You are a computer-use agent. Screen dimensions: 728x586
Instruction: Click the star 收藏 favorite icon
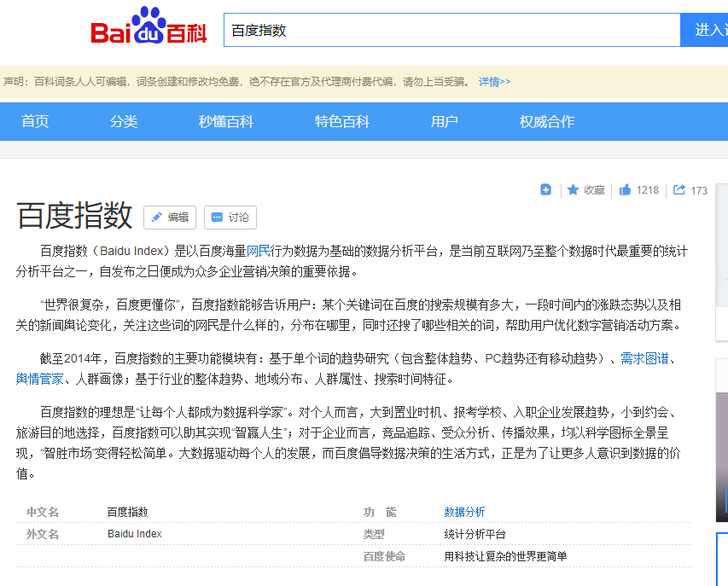click(x=573, y=189)
